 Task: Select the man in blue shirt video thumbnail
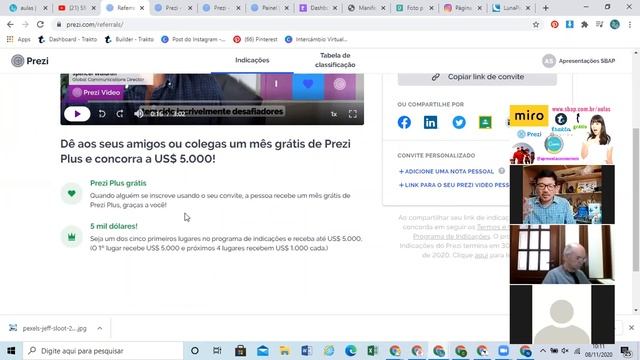coord(562,195)
